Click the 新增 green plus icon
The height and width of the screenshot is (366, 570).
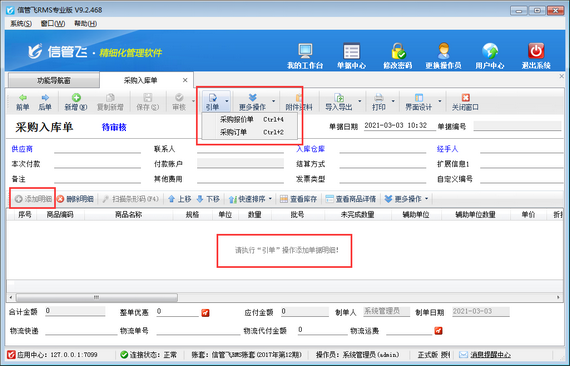76,97
